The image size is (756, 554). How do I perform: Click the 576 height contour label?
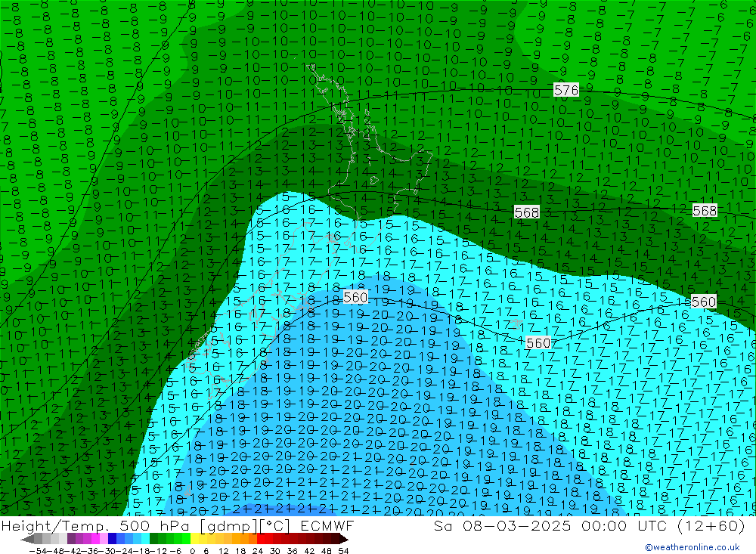566,90
